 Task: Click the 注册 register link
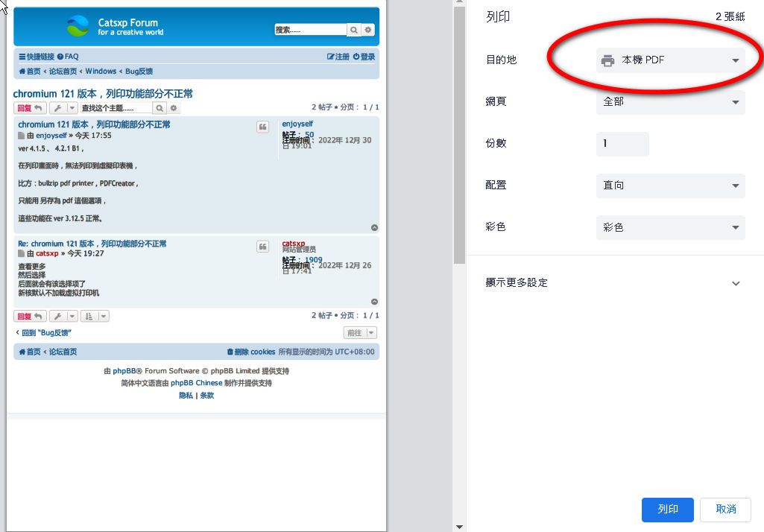338,57
